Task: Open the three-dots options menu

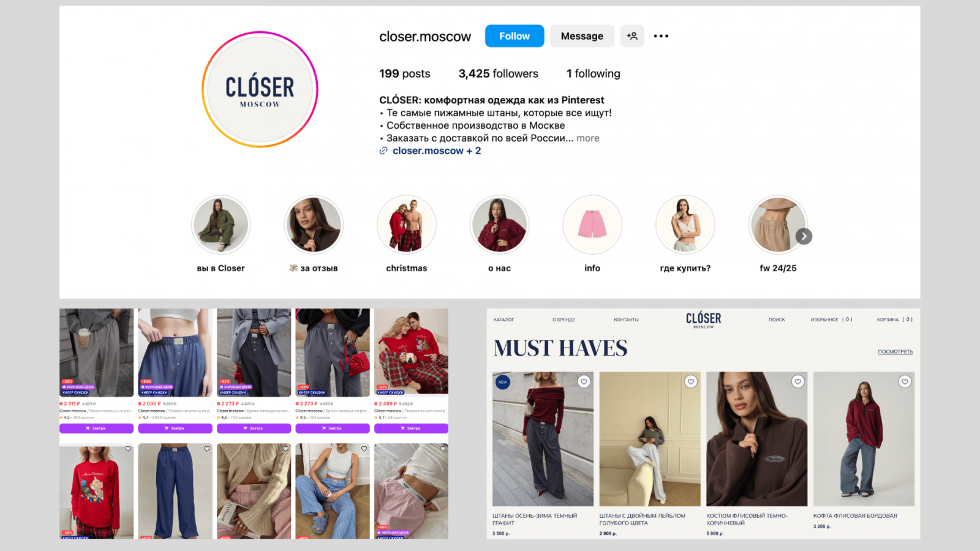Action: click(661, 36)
